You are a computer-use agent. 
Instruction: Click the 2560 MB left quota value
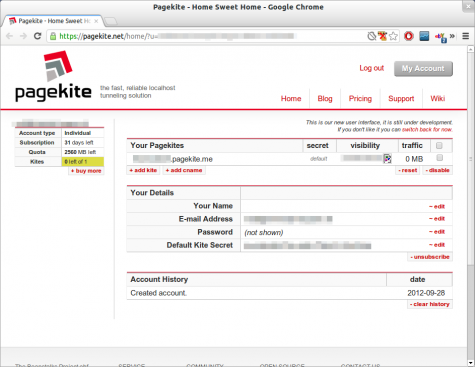80,152
